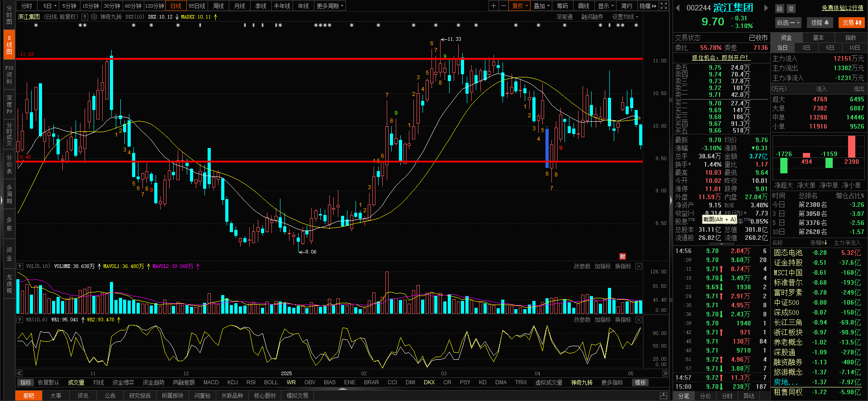868x401 pixels.
Task: Open the 显示 display dropdown
Action: (606, 6)
